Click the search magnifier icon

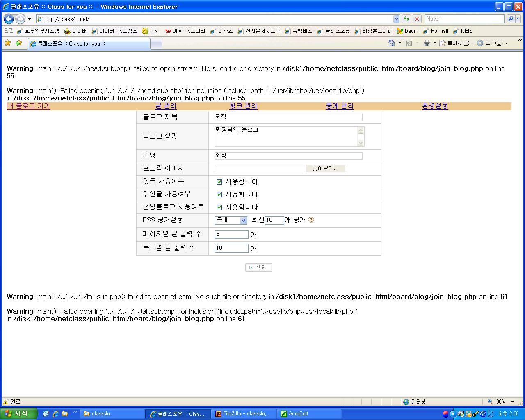(511, 19)
